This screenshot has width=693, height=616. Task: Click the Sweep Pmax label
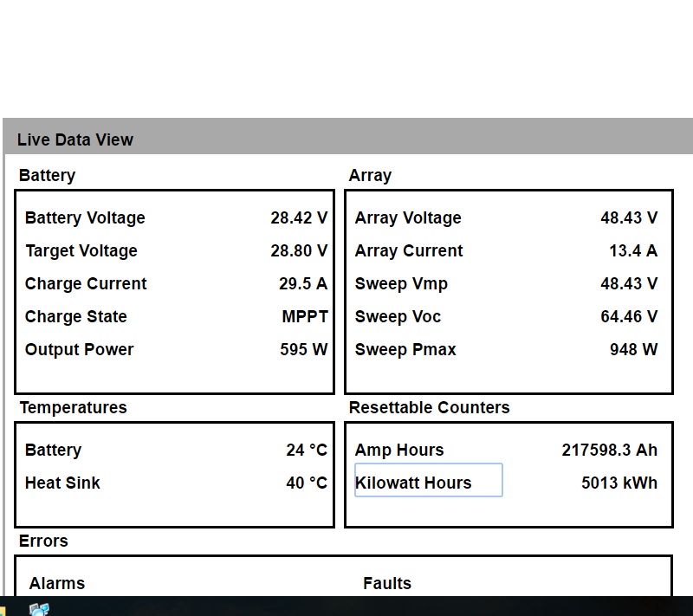coord(405,349)
